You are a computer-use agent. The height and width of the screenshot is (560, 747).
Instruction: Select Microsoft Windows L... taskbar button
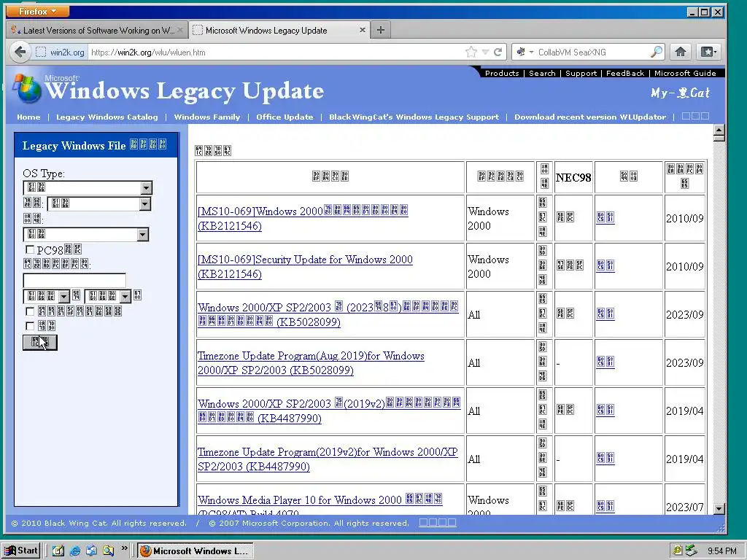click(196, 551)
